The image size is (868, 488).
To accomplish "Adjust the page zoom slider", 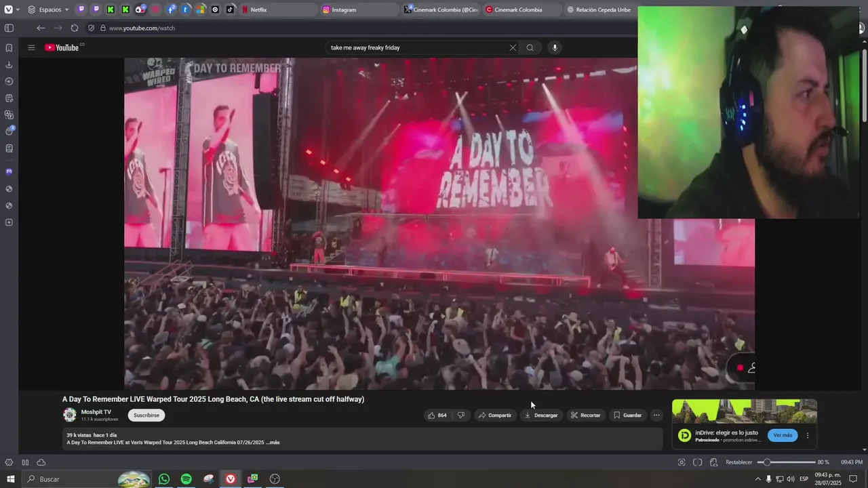I will [787, 462].
